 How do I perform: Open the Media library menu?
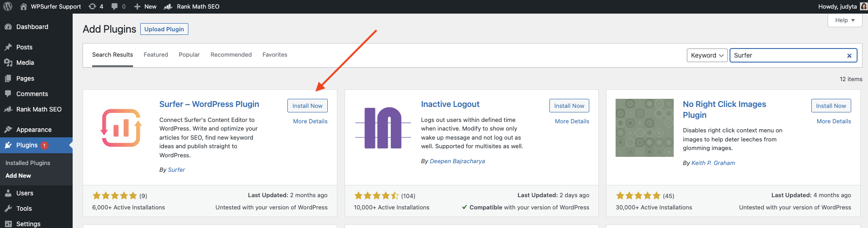pos(25,63)
